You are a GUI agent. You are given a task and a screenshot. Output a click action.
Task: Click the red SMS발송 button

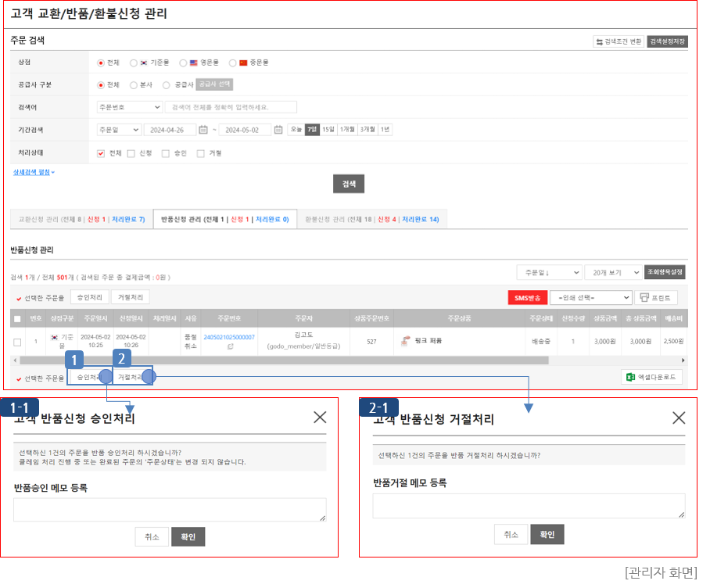tap(527, 297)
